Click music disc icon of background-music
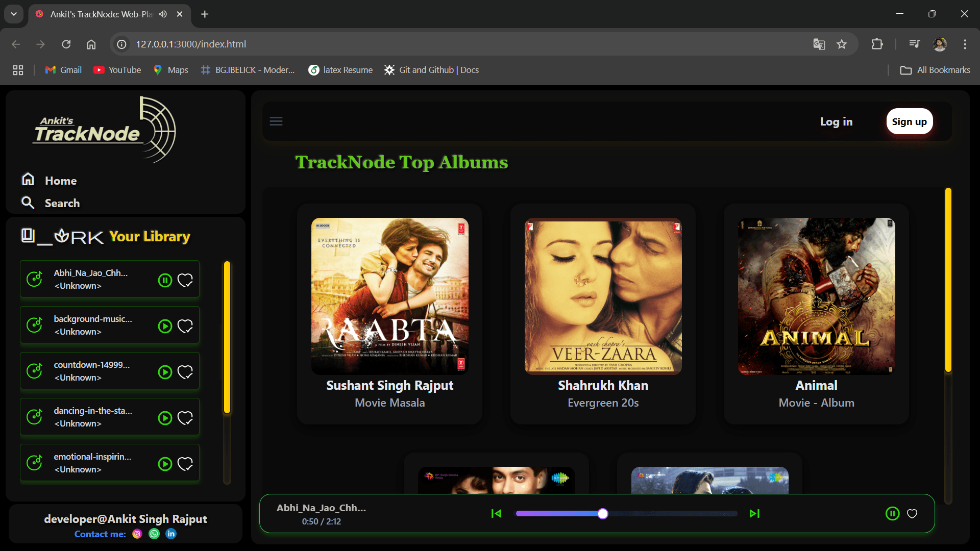980x551 pixels. [x=34, y=325]
